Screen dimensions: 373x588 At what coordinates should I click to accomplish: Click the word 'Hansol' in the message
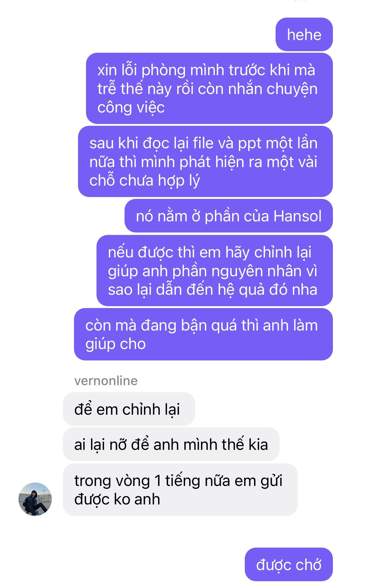297,216
